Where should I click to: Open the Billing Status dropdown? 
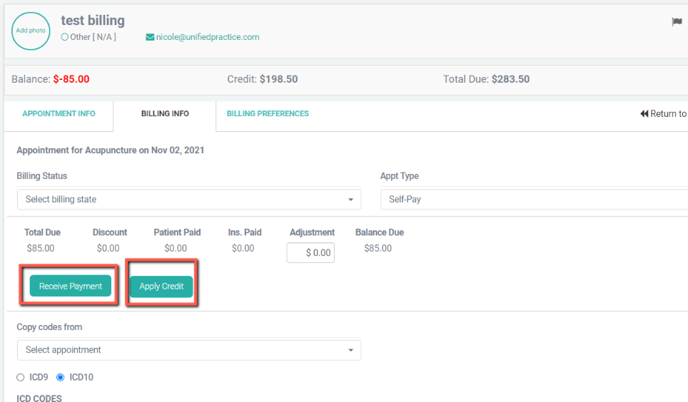pyautogui.click(x=188, y=199)
